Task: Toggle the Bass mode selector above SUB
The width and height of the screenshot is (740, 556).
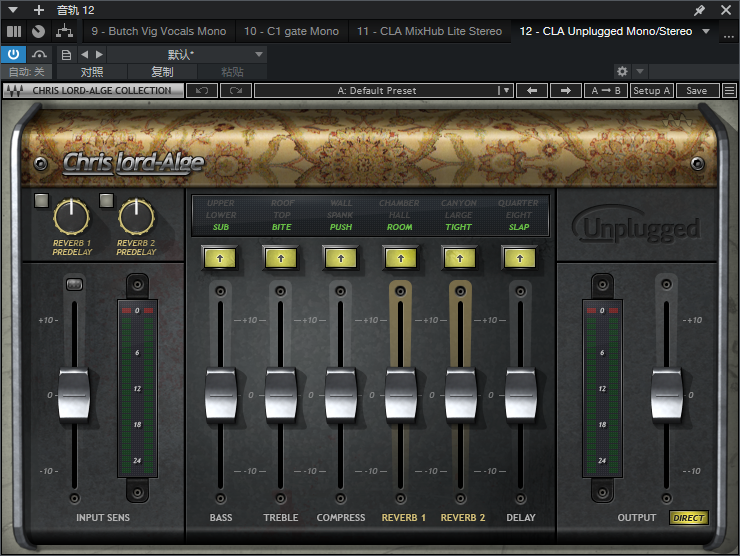Action: pos(220,258)
